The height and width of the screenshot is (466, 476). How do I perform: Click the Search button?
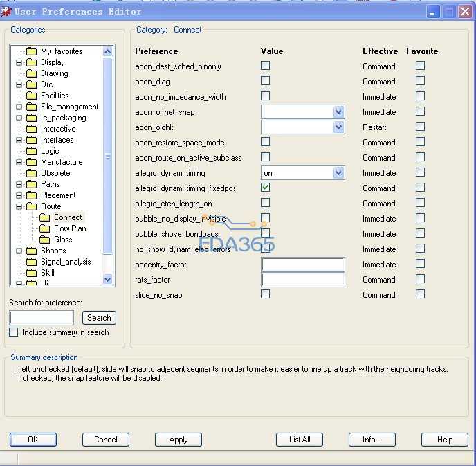tap(99, 318)
